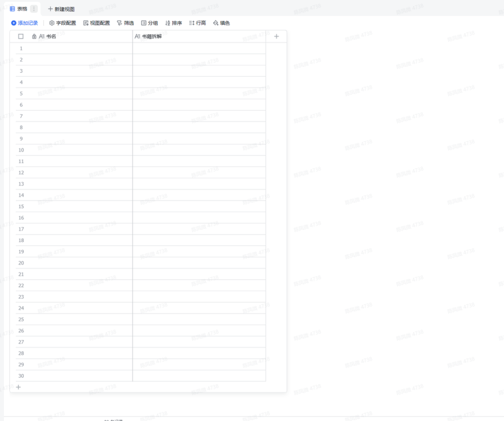
Task: Add a new column with the header plus
Action: 277,36
